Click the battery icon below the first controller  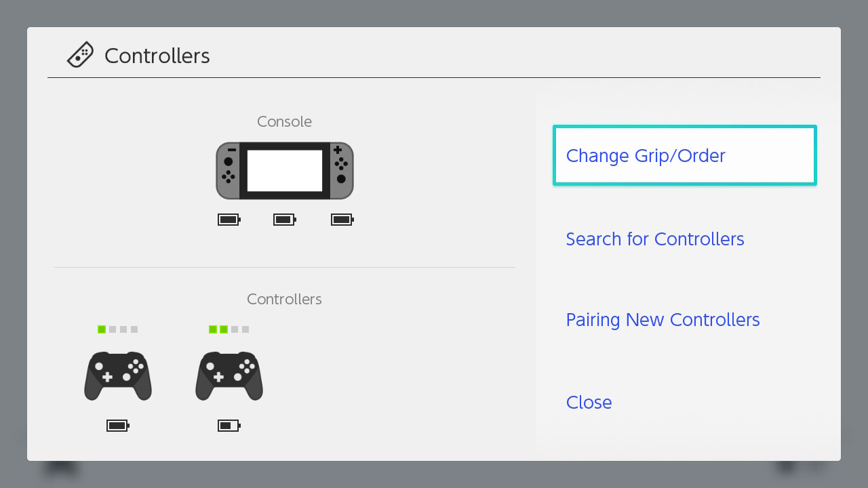pyautogui.click(x=117, y=425)
